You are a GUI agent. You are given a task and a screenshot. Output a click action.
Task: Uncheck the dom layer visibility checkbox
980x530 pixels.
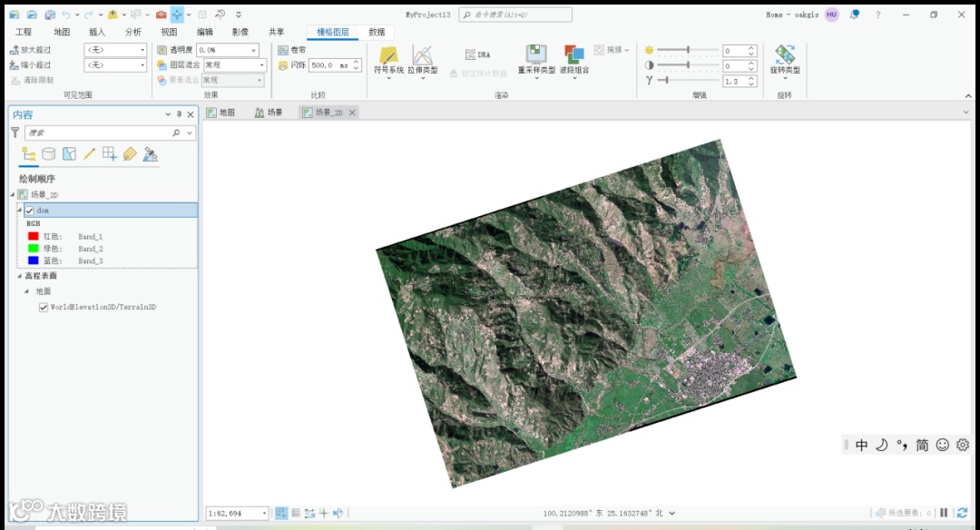pos(30,211)
